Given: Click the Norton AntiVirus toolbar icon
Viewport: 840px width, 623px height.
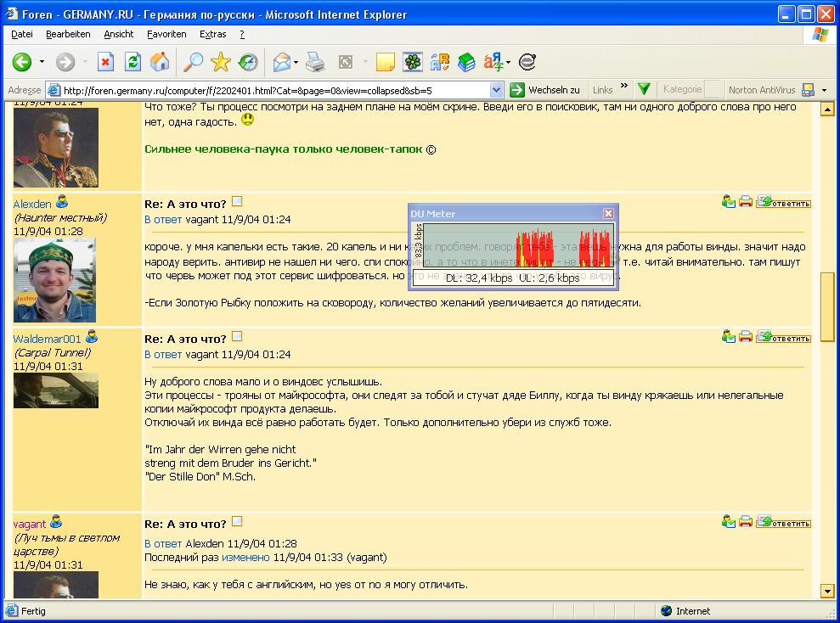Looking at the screenshot, I should [x=808, y=90].
